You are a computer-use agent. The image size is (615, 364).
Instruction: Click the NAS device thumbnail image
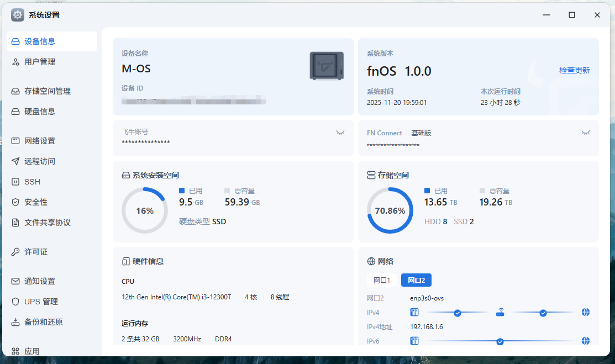[x=327, y=66]
